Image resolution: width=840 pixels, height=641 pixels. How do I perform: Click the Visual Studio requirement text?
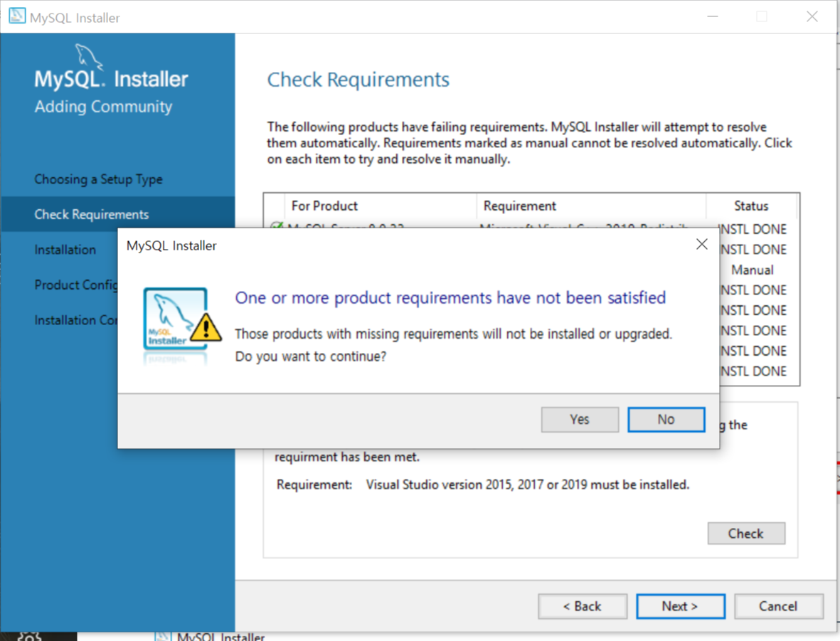[x=528, y=484]
